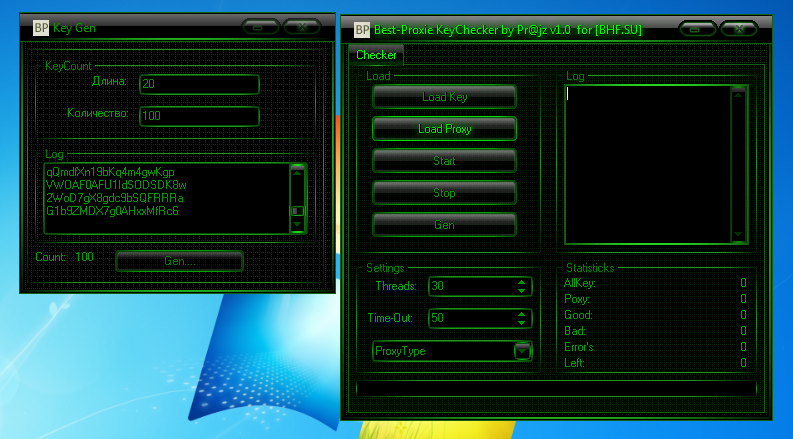Stop the key checker

pyautogui.click(x=445, y=193)
